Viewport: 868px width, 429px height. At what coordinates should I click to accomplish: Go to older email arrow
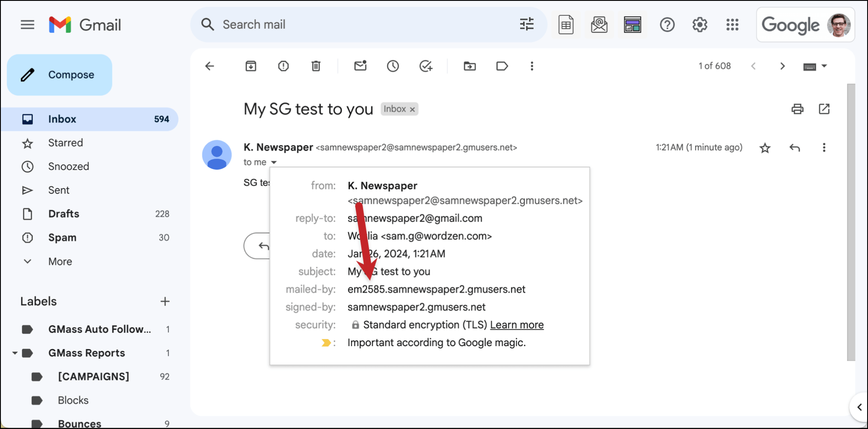click(782, 66)
